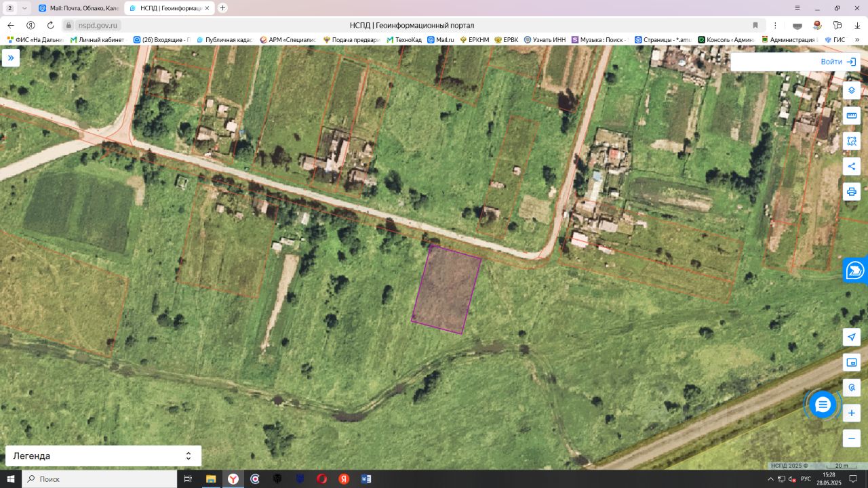The width and height of the screenshot is (868, 488).
Task: Open the ЕРВК bookmark
Action: pos(507,39)
